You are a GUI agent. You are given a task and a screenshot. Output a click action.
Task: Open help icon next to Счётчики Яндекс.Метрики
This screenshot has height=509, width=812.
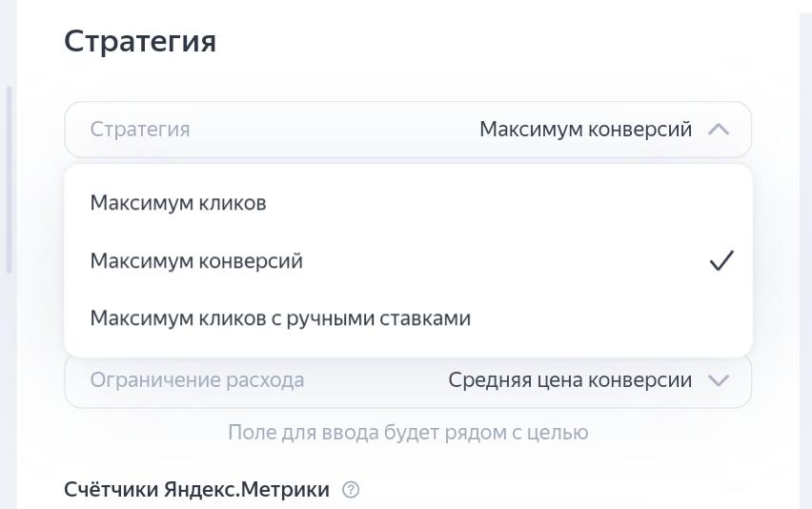coord(351,489)
